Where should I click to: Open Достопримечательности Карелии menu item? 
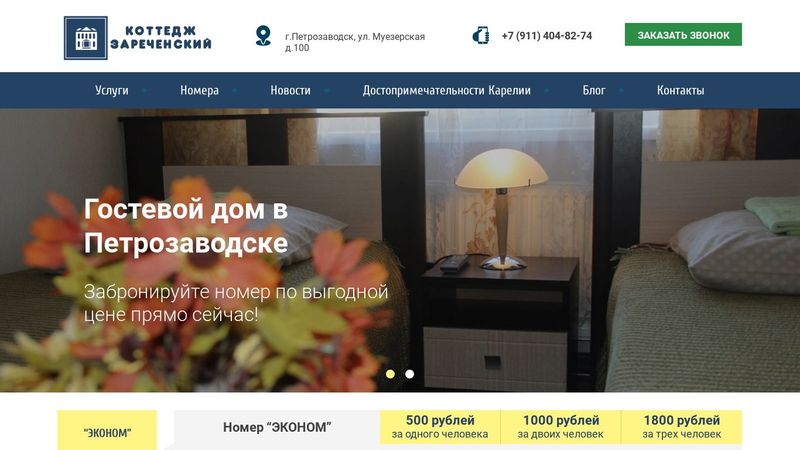[x=446, y=90]
